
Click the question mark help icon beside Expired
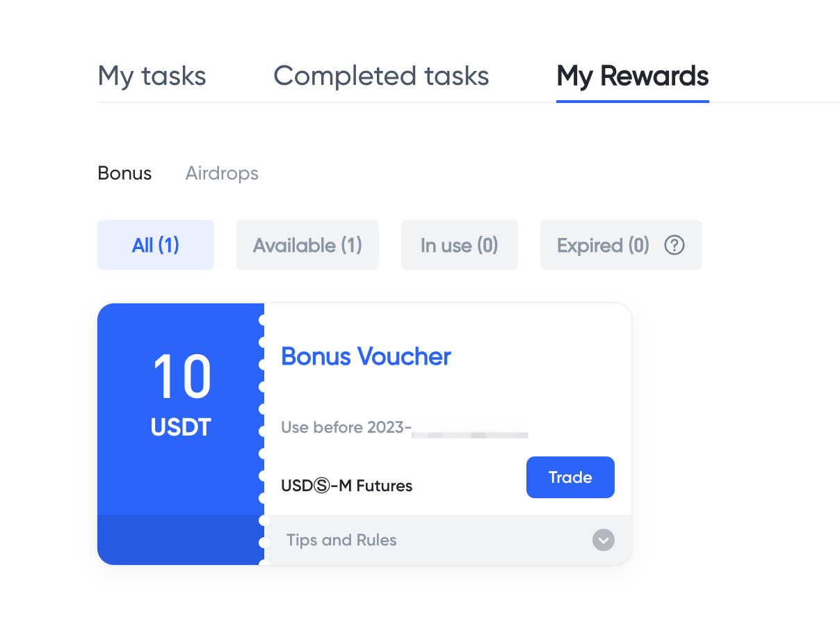tap(675, 245)
